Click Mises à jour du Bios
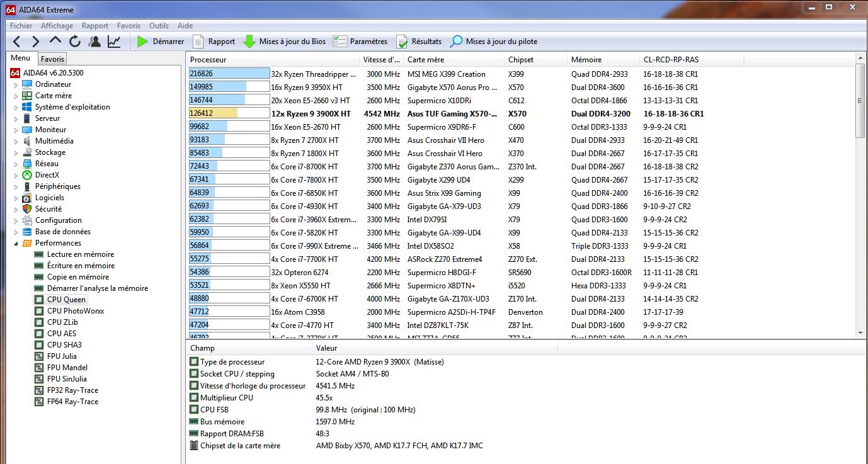The width and height of the screenshot is (868, 464). tap(285, 42)
